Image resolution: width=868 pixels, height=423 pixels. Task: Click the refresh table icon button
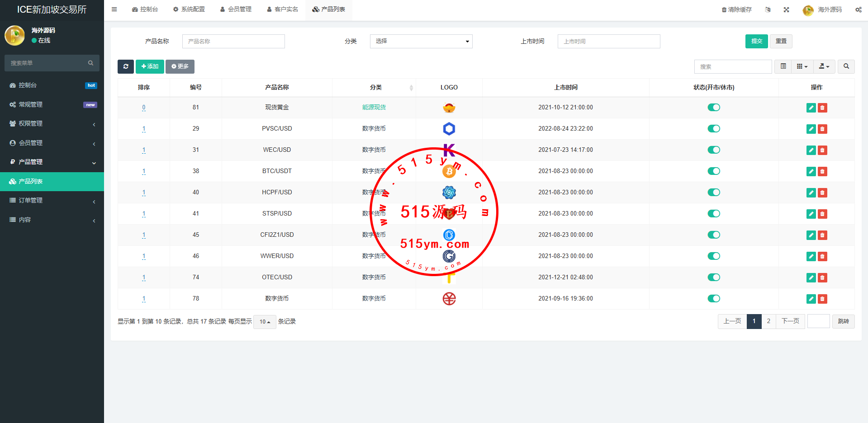click(125, 66)
